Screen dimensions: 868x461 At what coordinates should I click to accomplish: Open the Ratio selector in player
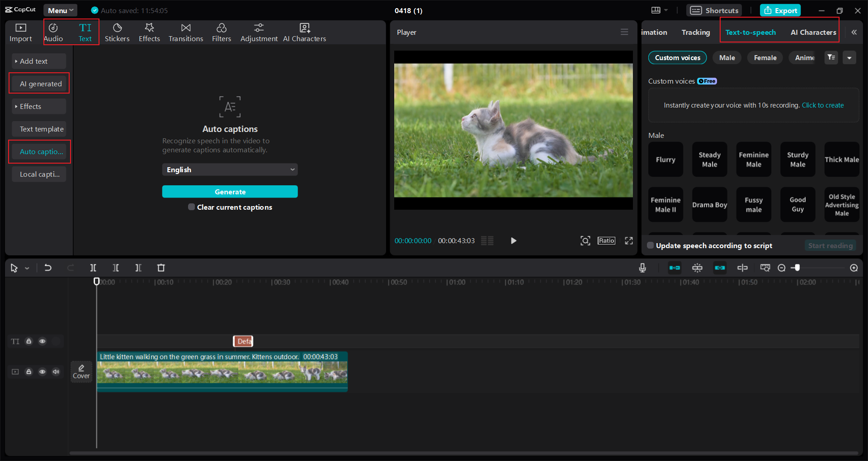tap(606, 240)
